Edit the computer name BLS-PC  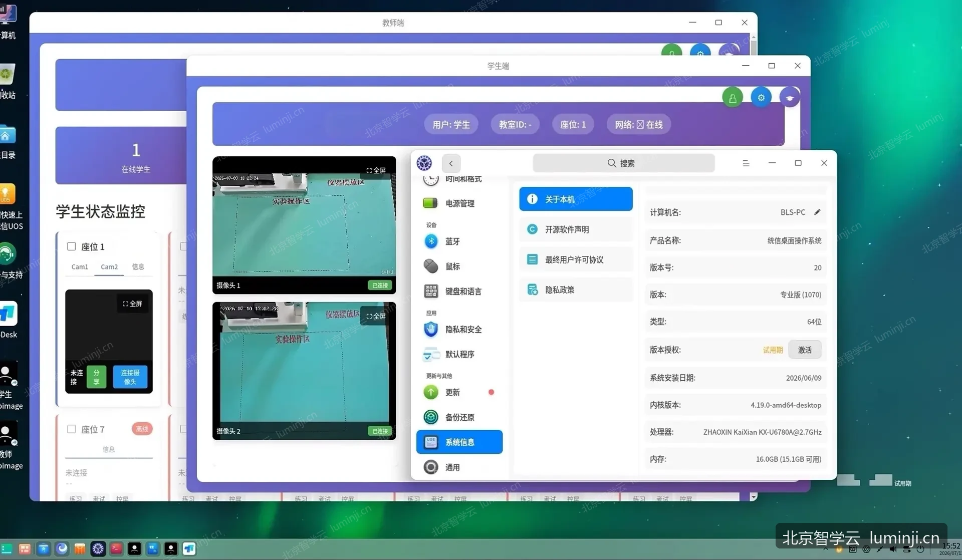(x=817, y=212)
